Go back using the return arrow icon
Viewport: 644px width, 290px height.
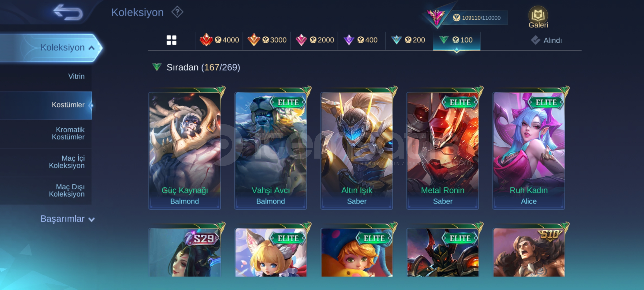coord(68,12)
